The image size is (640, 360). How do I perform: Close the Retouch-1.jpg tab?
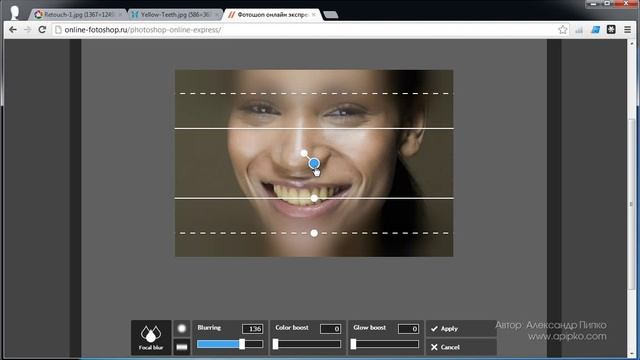tap(120, 15)
